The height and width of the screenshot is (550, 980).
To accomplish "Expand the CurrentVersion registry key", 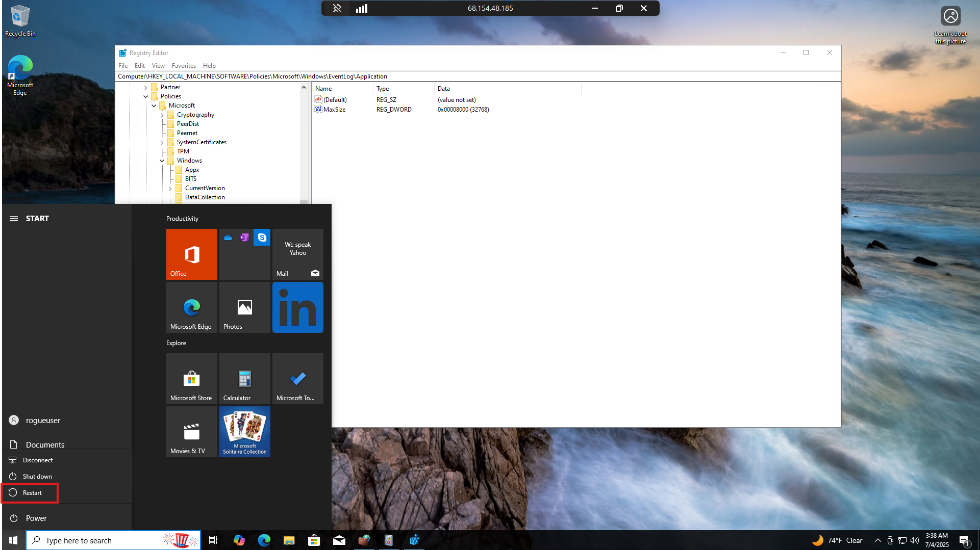I will (x=170, y=189).
